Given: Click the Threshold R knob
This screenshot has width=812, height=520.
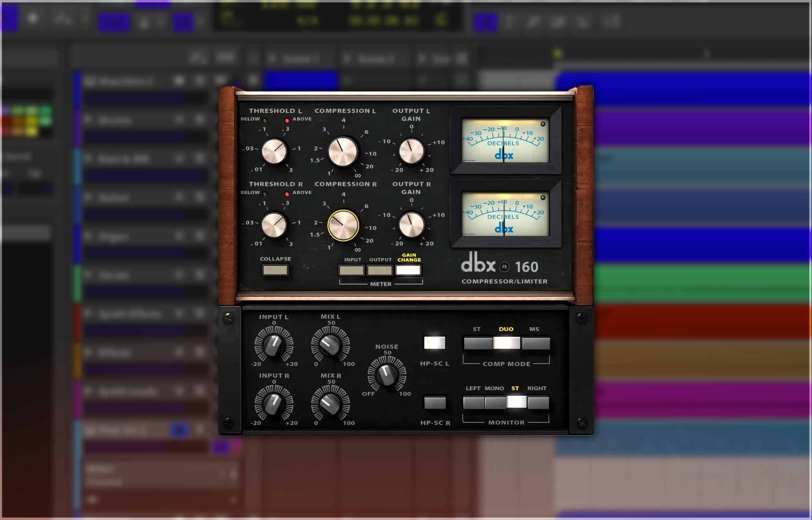Looking at the screenshot, I should point(274,225).
